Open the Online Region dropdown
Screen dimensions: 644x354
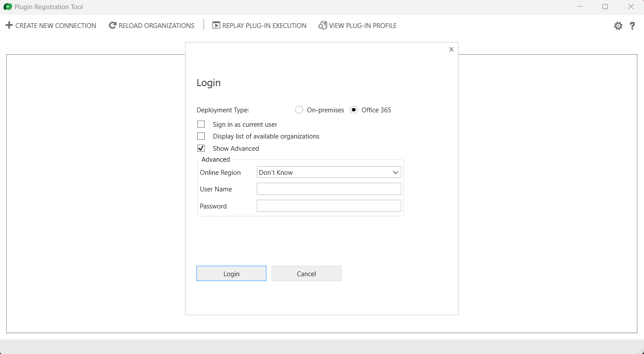[329, 172]
